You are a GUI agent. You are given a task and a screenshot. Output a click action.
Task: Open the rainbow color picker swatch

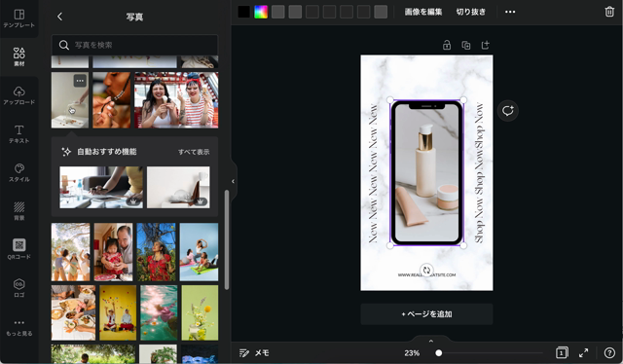pyautogui.click(x=261, y=12)
